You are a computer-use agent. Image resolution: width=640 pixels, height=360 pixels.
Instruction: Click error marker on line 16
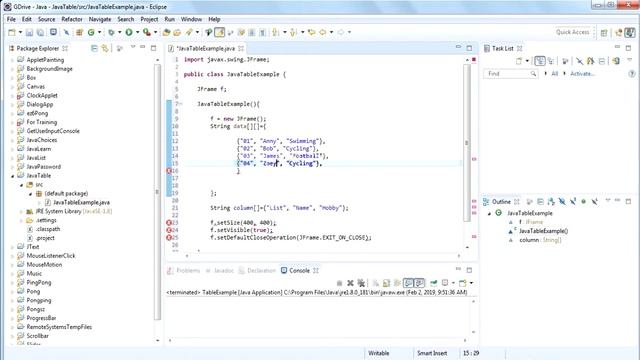tap(169, 171)
